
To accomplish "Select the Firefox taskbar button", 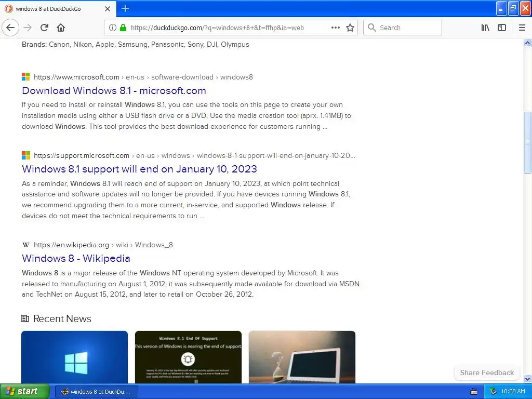I will tap(96, 392).
